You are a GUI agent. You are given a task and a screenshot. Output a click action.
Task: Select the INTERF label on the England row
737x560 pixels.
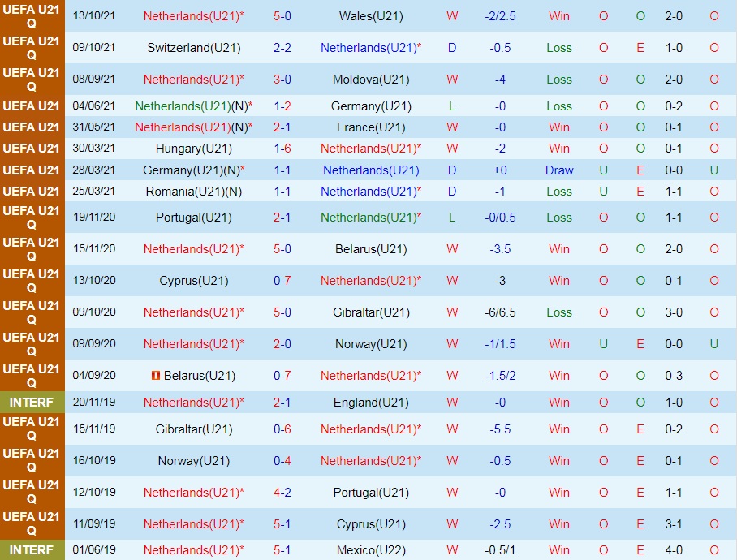32,403
